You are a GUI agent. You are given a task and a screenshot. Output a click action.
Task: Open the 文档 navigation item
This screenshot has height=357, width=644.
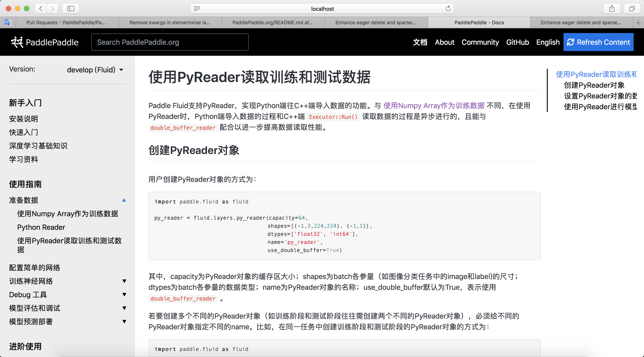coord(420,42)
